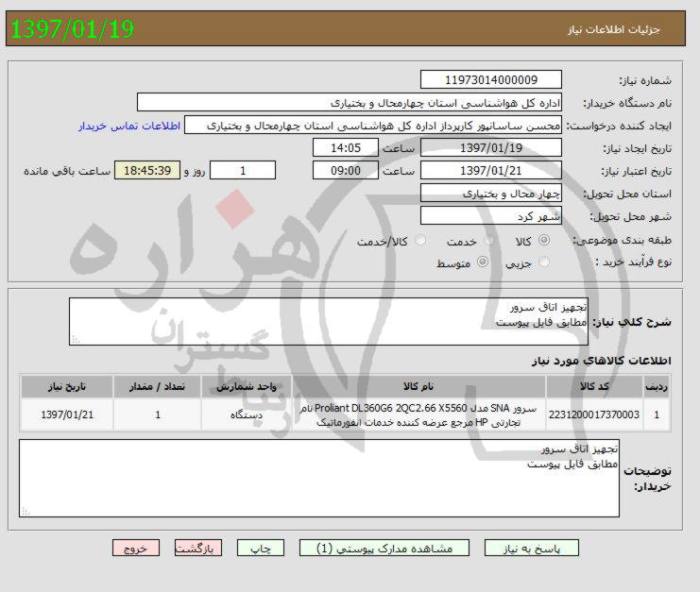Viewport: 700px width, 592px height.
Task: Click the بازگشت back button
Action: pos(198,548)
